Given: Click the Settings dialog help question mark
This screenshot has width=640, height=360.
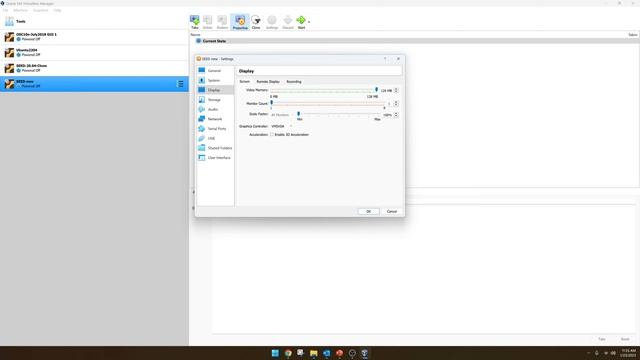Looking at the screenshot, I should 385,59.
